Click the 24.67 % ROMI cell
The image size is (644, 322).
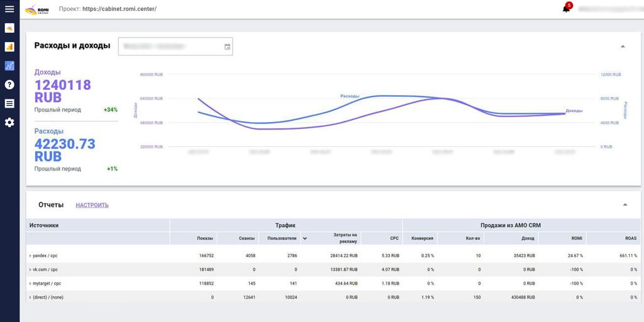tap(575, 255)
